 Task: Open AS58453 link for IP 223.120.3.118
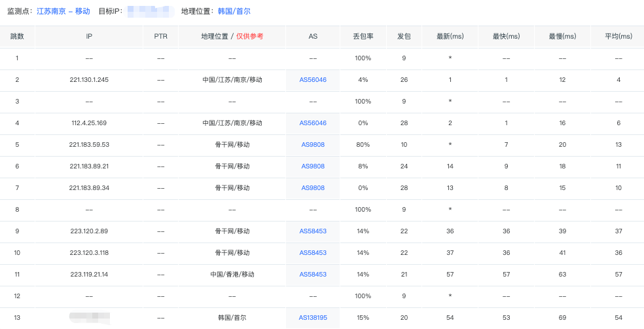click(313, 252)
